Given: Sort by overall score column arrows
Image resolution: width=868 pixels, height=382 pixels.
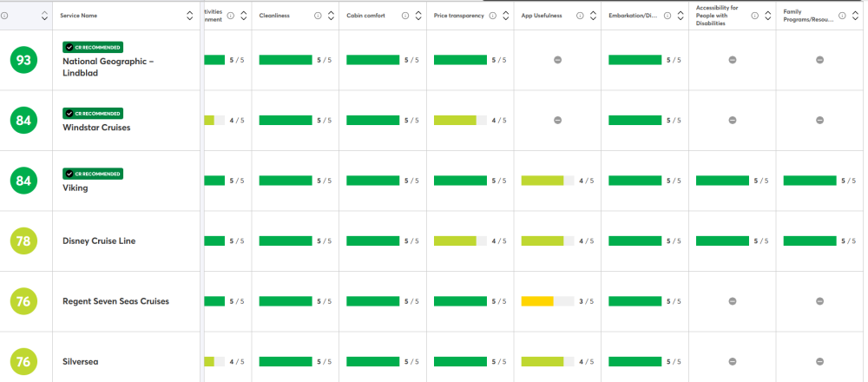Looking at the screenshot, I should pos(44,16).
